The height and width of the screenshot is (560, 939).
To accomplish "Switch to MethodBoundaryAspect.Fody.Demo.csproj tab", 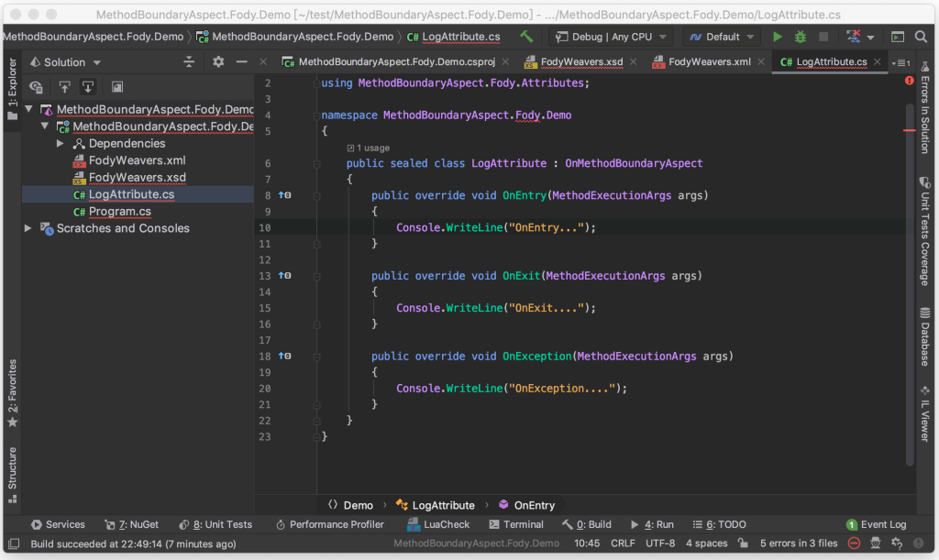I will tap(396, 61).
